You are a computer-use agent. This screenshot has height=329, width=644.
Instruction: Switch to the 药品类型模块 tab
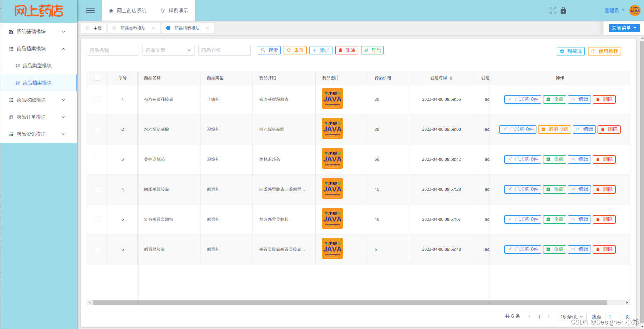[133, 28]
